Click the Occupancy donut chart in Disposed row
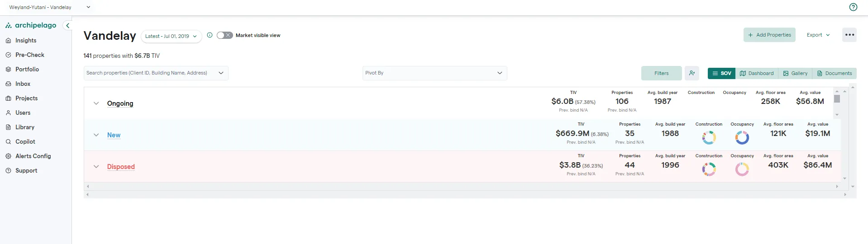Viewport: 868px width, 244px height. pos(742,169)
